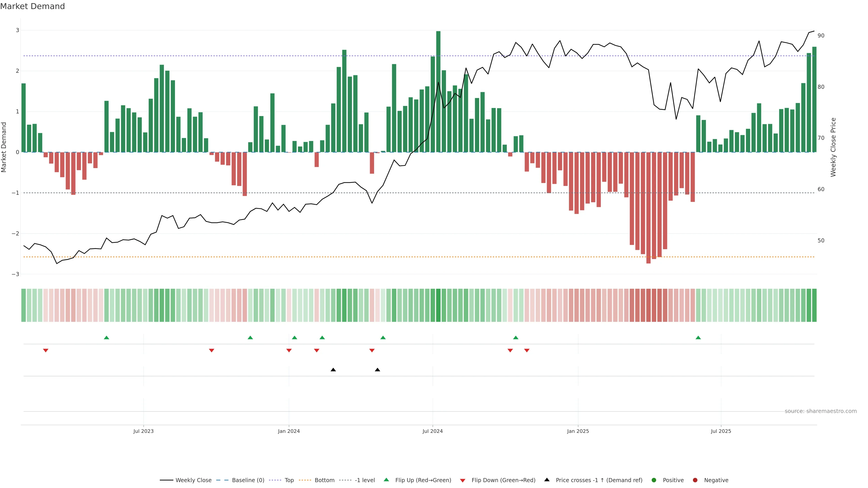The height and width of the screenshot is (488, 868).
Task: Click the Positive green dot legend
Action: [654, 480]
